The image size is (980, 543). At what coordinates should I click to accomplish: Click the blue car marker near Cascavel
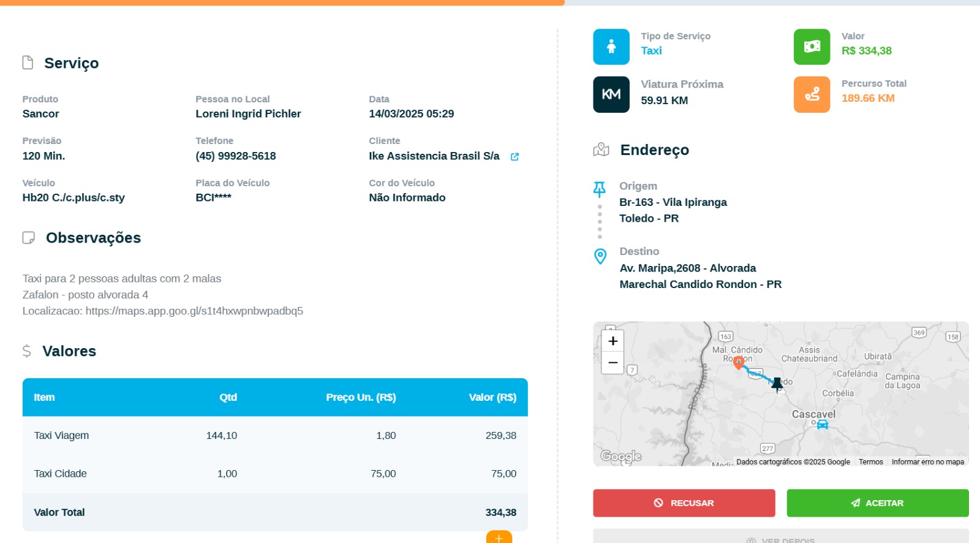tap(822, 424)
